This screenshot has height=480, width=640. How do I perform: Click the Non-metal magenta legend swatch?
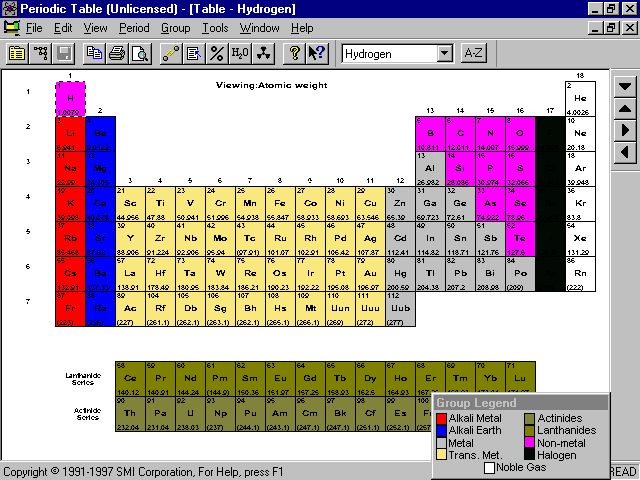(x=527, y=445)
